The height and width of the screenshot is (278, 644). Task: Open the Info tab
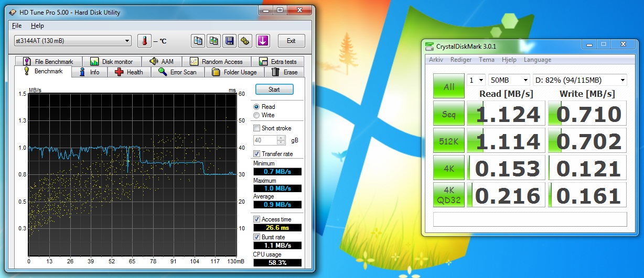click(90, 72)
